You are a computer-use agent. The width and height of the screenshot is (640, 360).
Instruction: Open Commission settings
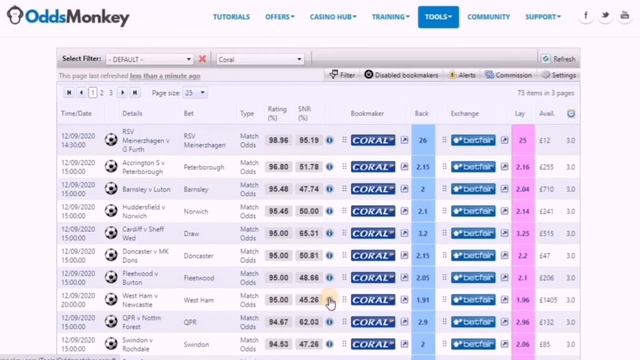pyautogui.click(x=509, y=75)
